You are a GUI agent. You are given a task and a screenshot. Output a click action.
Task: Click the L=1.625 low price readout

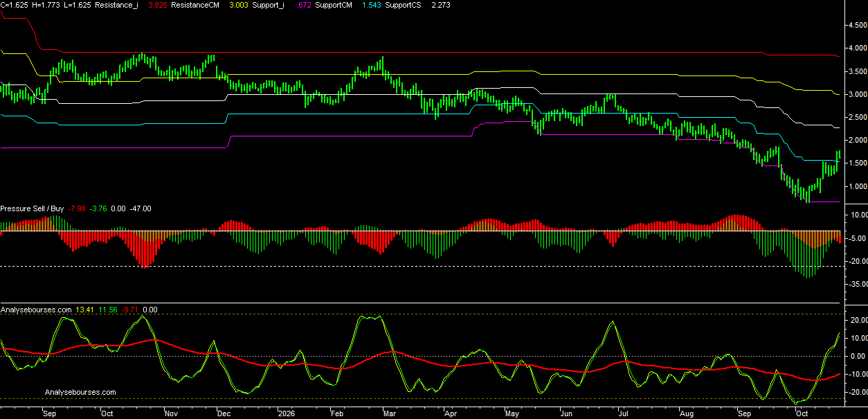[x=79, y=5]
